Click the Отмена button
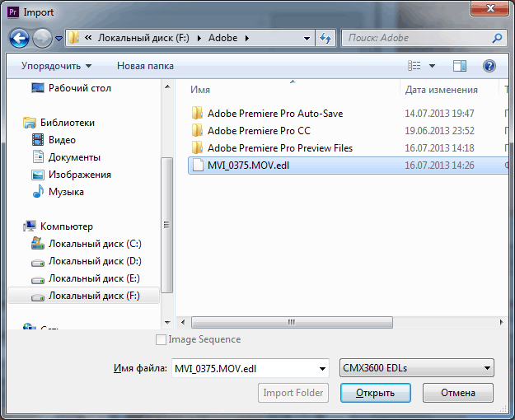The image size is (515, 420). [x=458, y=393]
